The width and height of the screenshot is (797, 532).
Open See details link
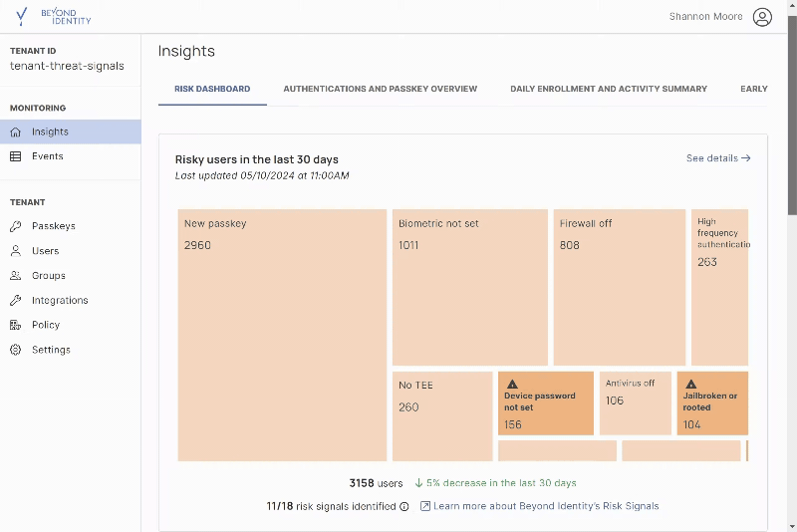(718, 158)
